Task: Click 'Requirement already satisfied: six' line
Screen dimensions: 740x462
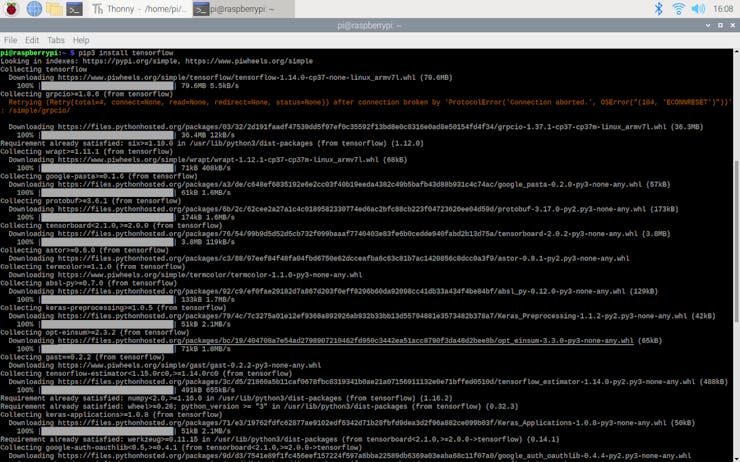Action: [x=212, y=143]
